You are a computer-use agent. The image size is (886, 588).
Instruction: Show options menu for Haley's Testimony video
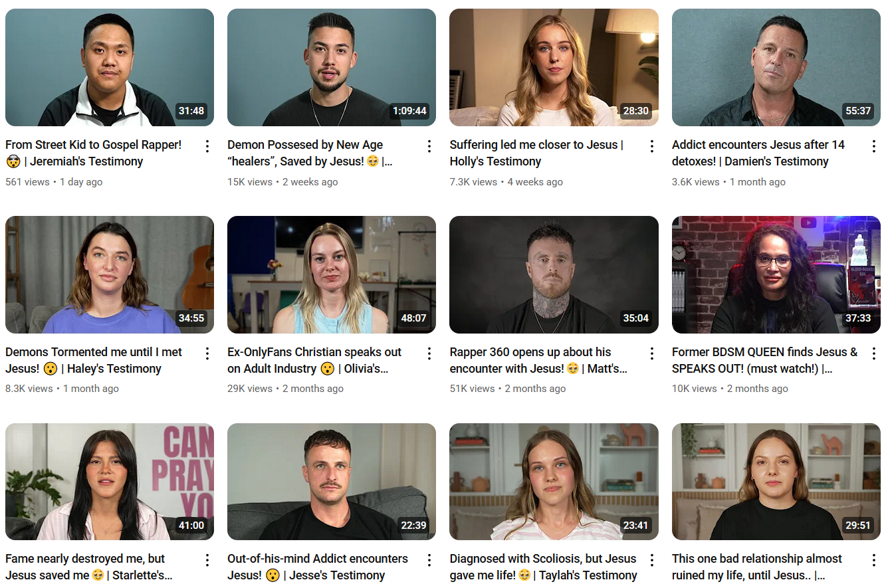tap(207, 353)
